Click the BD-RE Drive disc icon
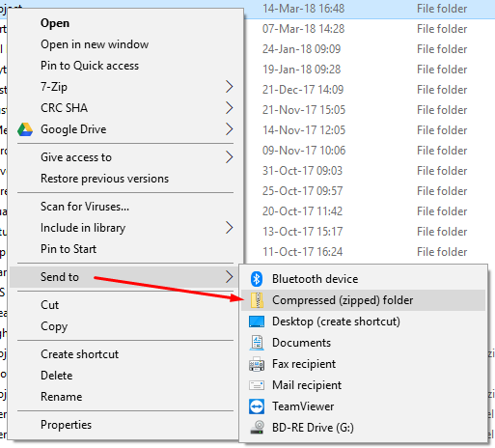The image size is (495, 448). tap(257, 427)
